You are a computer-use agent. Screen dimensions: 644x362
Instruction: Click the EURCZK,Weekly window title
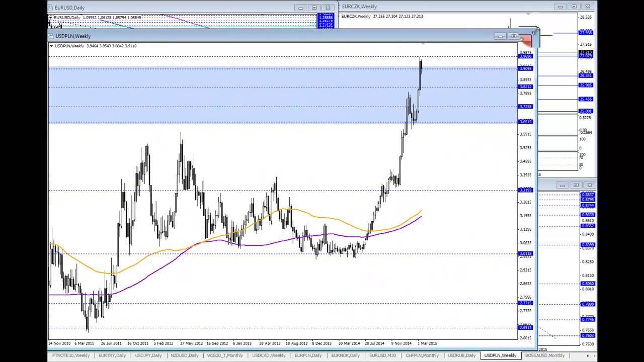pos(359,7)
